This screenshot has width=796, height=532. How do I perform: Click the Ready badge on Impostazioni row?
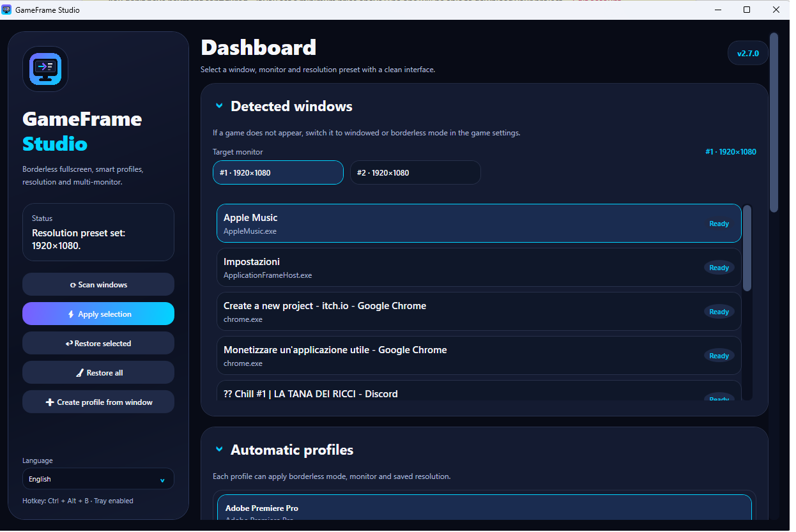(x=719, y=268)
